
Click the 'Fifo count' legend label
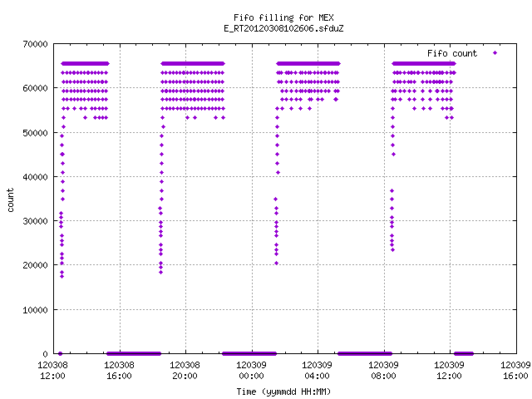pos(452,53)
